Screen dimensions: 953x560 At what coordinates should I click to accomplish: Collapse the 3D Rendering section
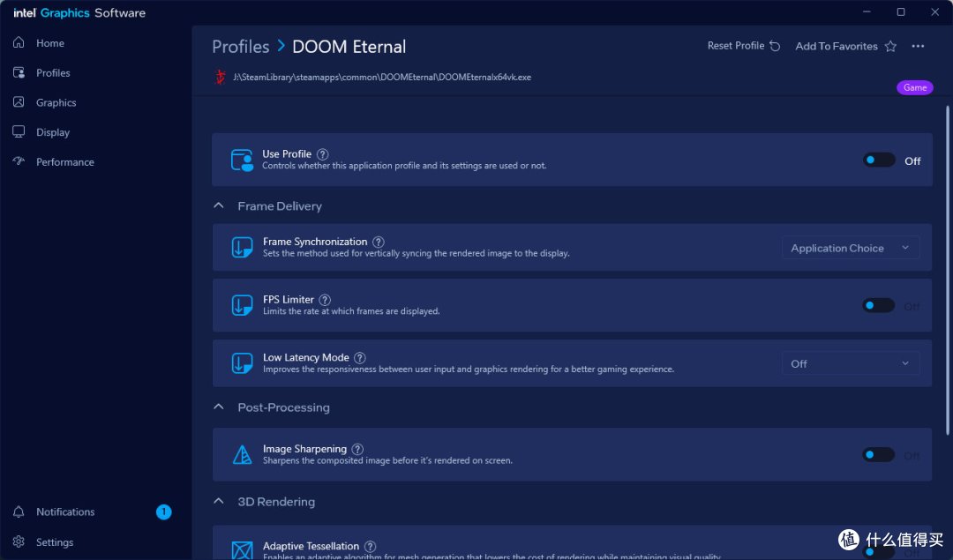(x=219, y=502)
